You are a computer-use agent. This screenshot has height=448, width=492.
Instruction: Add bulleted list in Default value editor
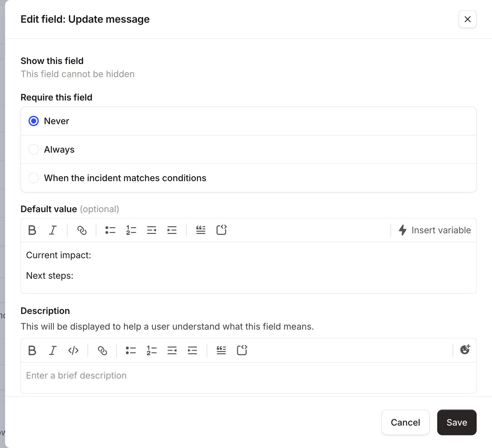110,230
